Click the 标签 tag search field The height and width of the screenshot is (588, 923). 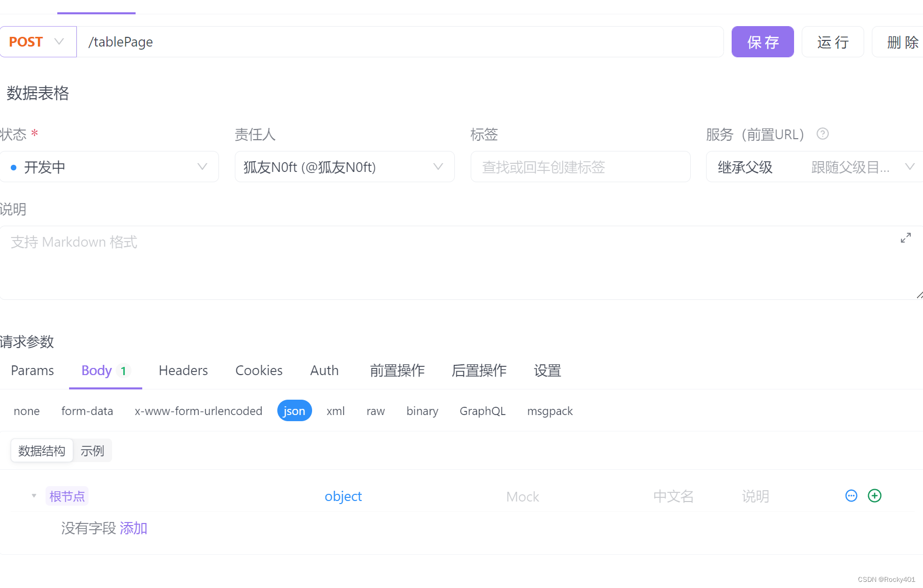pyautogui.click(x=580, y=166)
